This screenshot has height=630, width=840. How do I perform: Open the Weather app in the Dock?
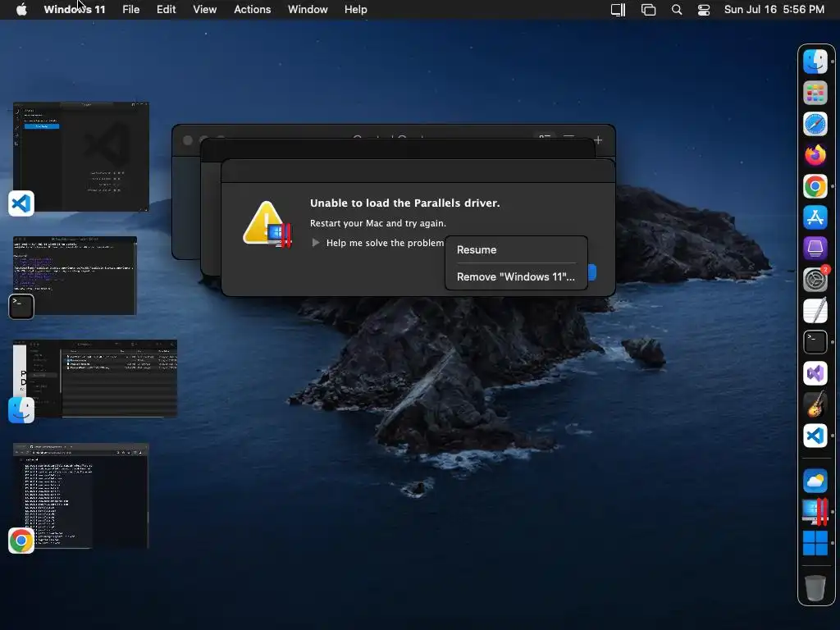tap(815, 481)
